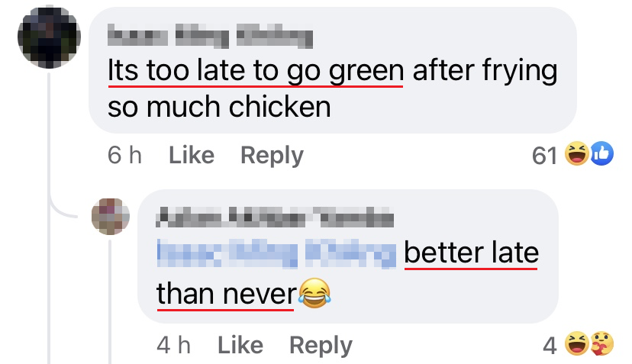This screenshot has height=364, width=632.
Task: Open the blurred name of the reply author
Action: click(x=275, y=217)
